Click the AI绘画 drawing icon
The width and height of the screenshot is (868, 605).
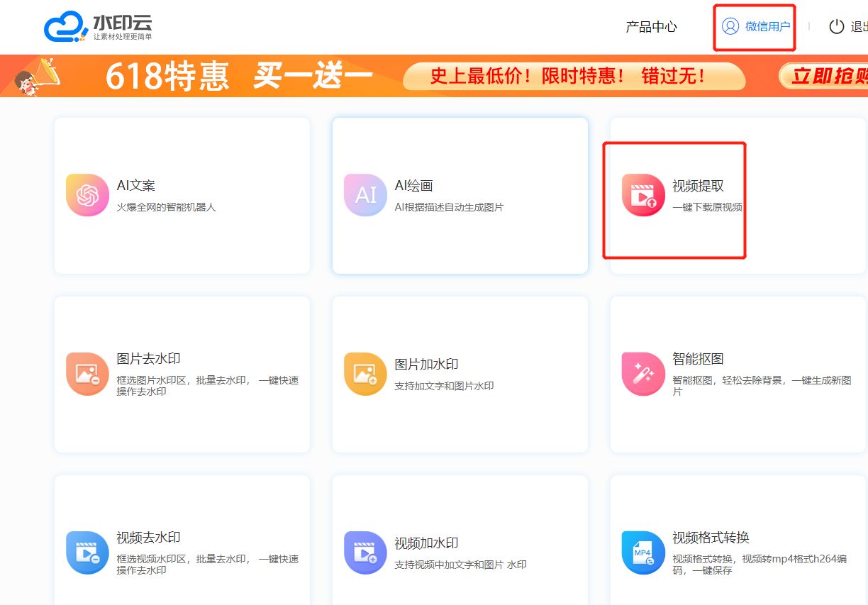coord(365,194)
